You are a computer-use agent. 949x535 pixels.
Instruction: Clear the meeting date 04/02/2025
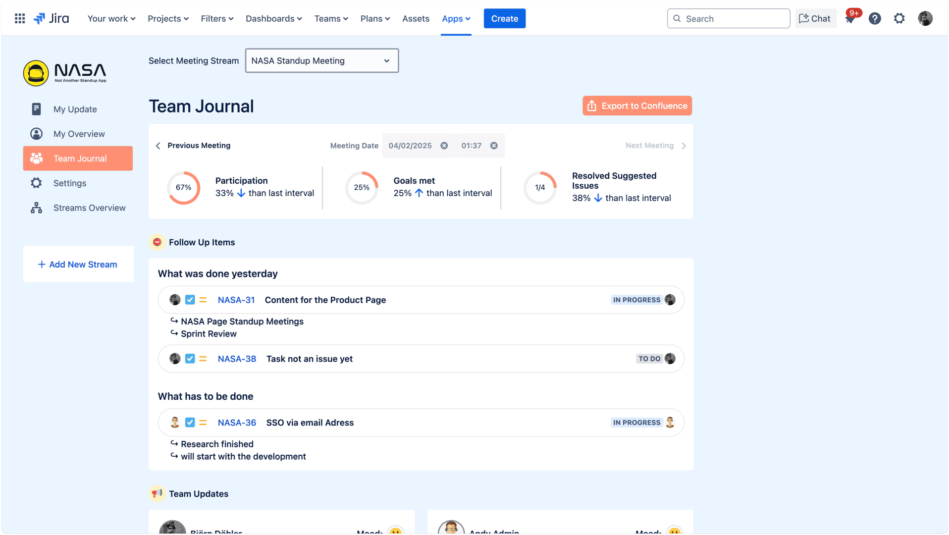tap(444, 146)
